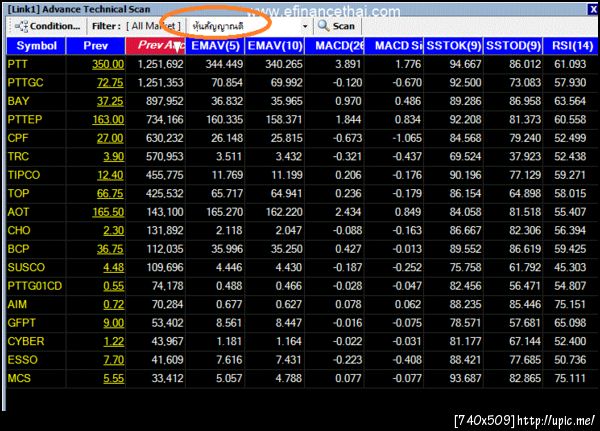Select the AIM symbol
This screenshot has height=431, width=600.
(17, 304)
